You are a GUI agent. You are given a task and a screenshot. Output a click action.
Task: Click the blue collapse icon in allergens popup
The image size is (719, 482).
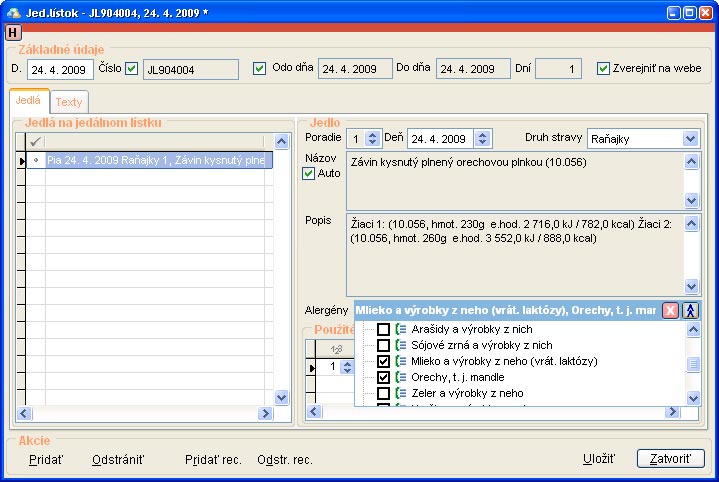point(691,311)
